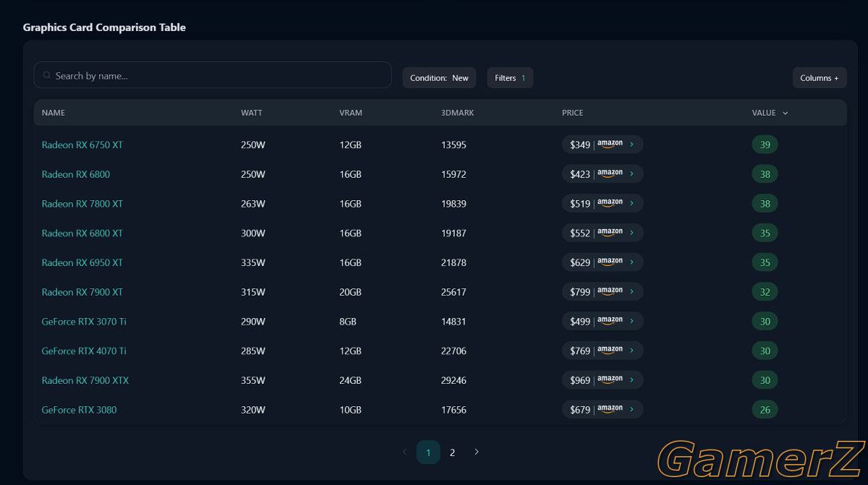Open the Radeon RX 7800 XT link
868x485 pixels.
tap(82, 204)
